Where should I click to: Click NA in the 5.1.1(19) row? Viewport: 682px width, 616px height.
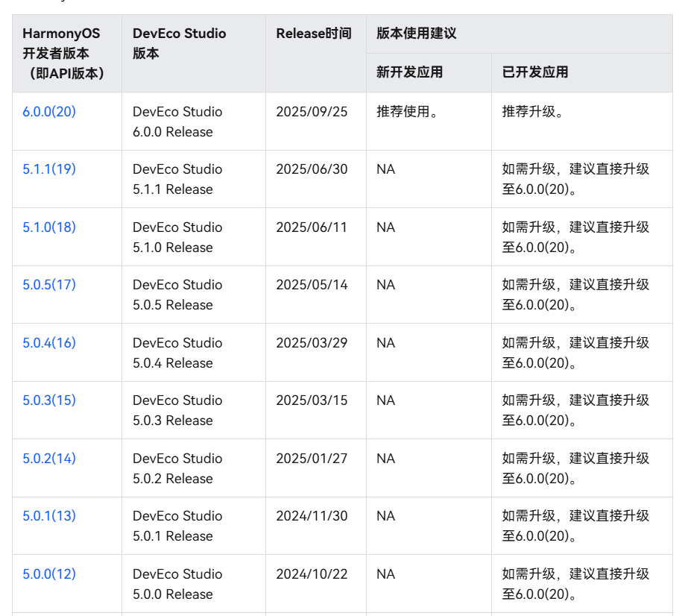pos(386,169)
